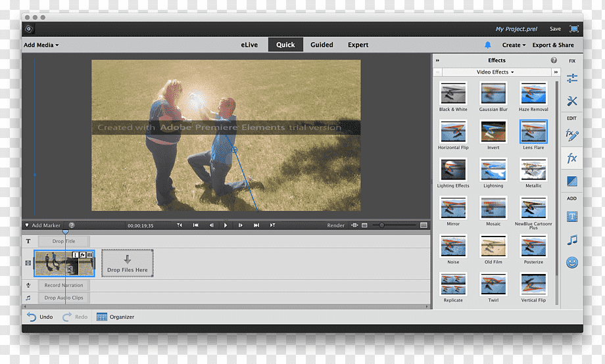Viewport: 605px width, 364px height.
Task: Open the Adjustments sliders panel icon
Action: (x=572, y=78)
